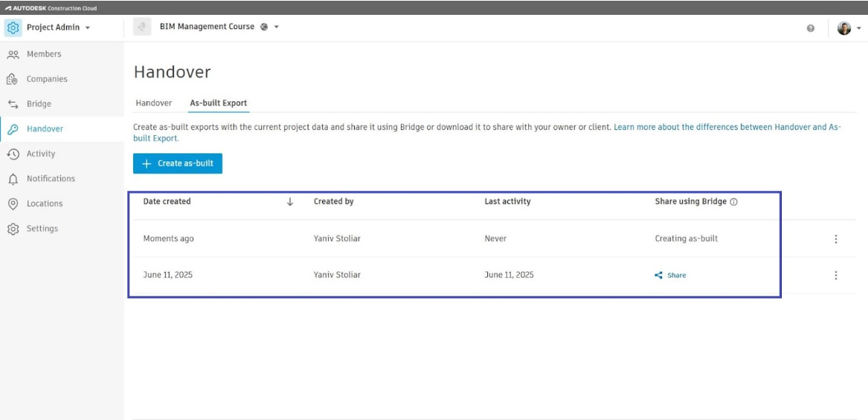Open the help question mark icon

coord(810,28)
